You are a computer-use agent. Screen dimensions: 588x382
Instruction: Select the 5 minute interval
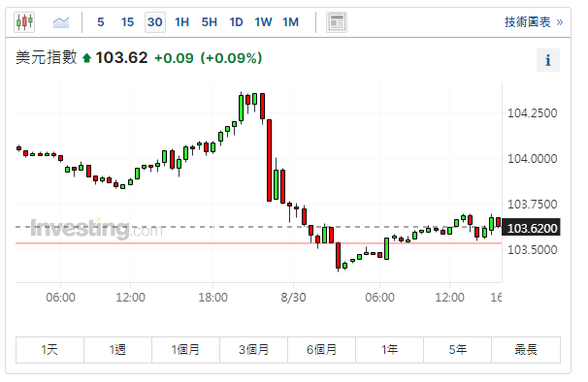[x=101, y=22]
